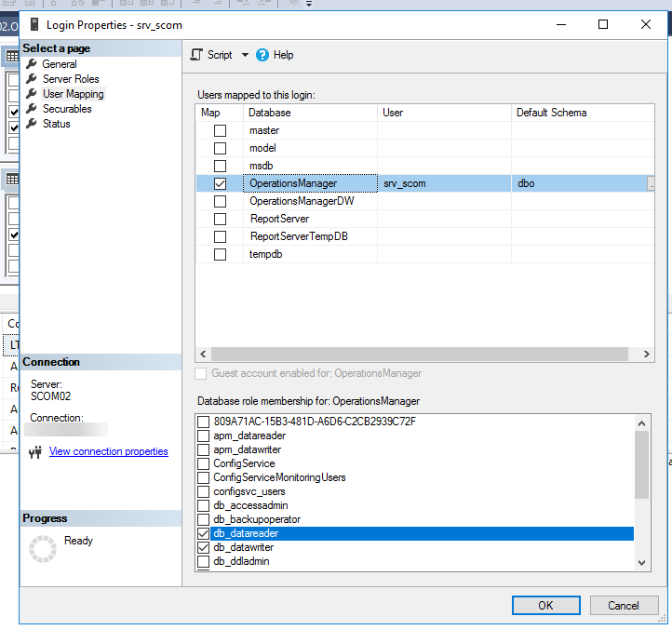Click the Default Schema column header
The width and height of the screenshot is (672, 630).
[x=583, y=113]
